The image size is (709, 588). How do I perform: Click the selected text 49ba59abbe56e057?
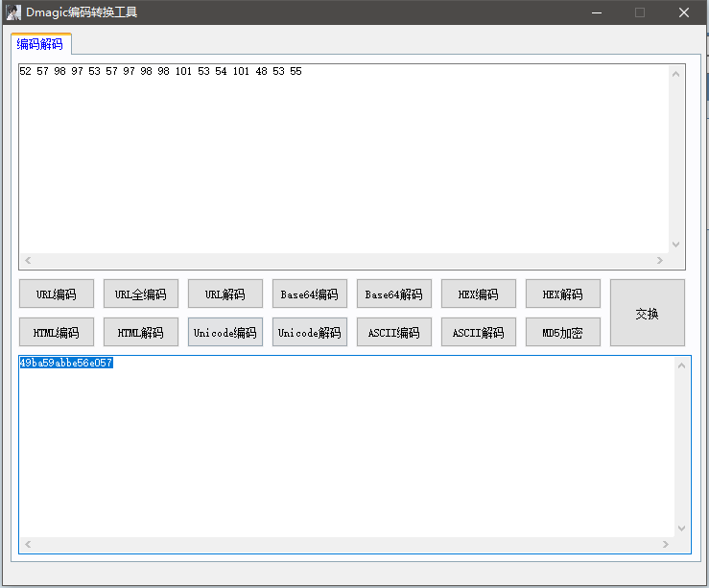click(66, 363)
